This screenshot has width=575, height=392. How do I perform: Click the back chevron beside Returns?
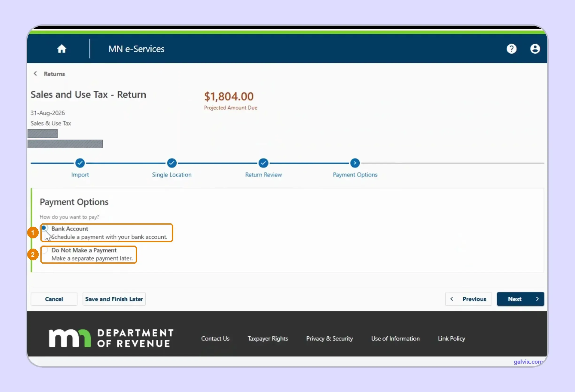click(35, 73)
